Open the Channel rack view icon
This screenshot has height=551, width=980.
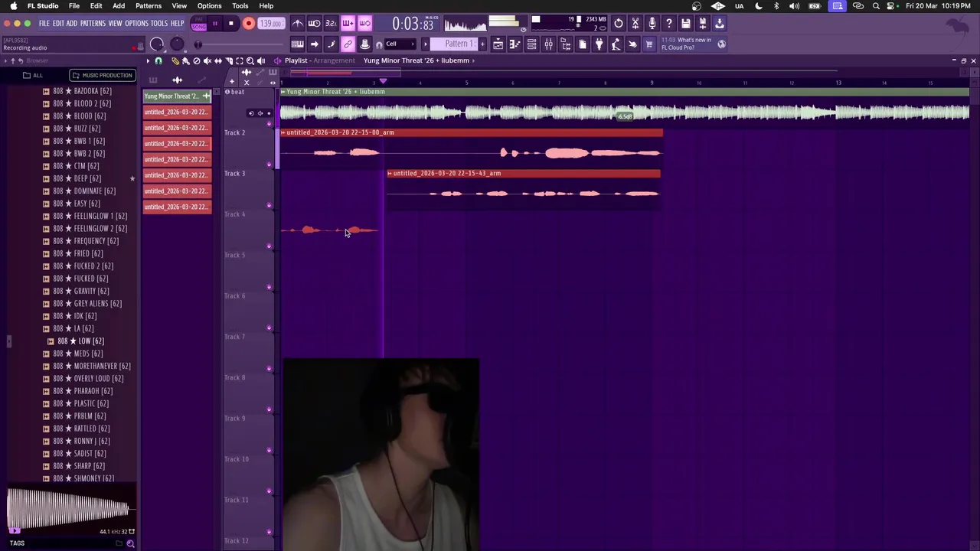[531, 44]
